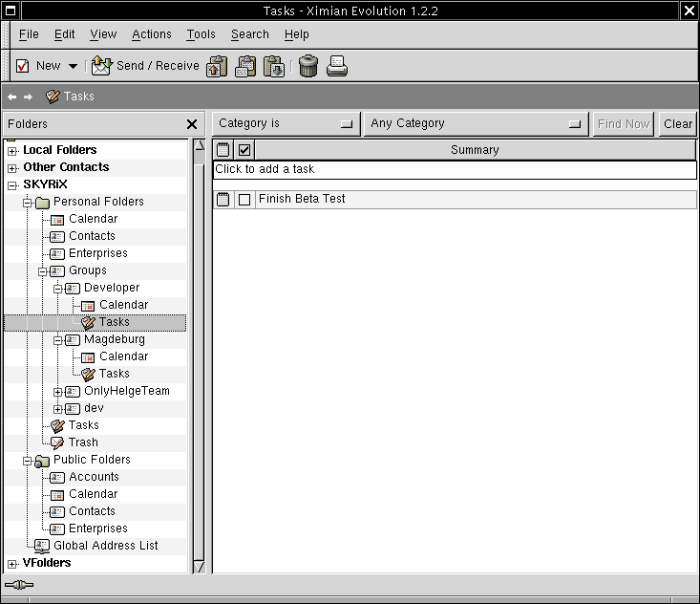This screenshot has height=604, width=700.
Task: Open Enterprises under Public Folders
Action: (98, 528)
